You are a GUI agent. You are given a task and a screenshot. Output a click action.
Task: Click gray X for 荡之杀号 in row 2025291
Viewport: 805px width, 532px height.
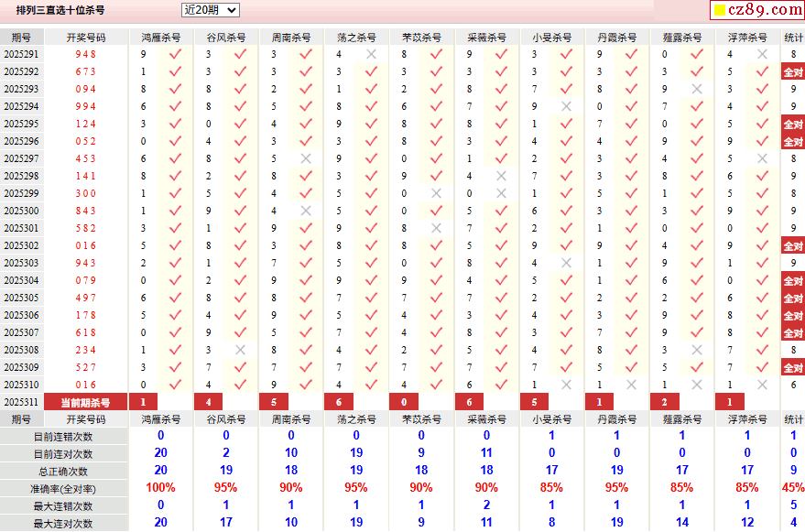pyautogui.click(x=371, y=54)
